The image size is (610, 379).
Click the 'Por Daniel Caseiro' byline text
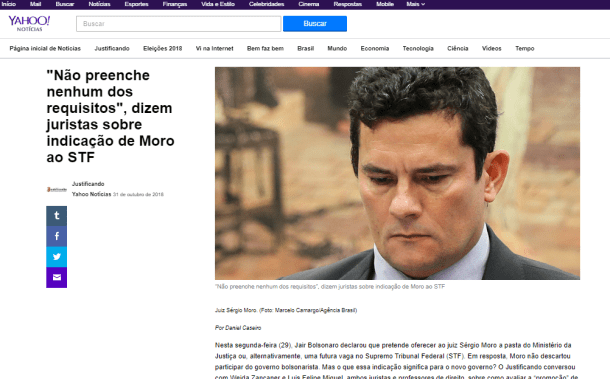pyautogui.click(x=238, y=328)
